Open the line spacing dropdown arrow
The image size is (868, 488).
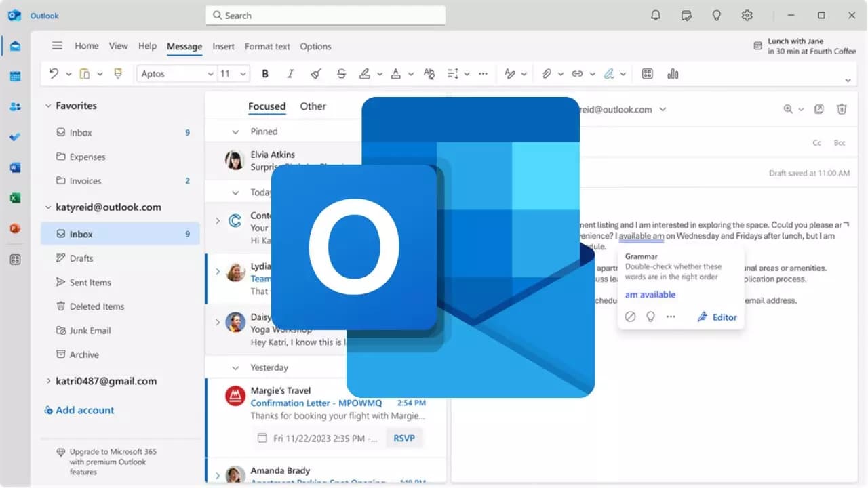467,74
